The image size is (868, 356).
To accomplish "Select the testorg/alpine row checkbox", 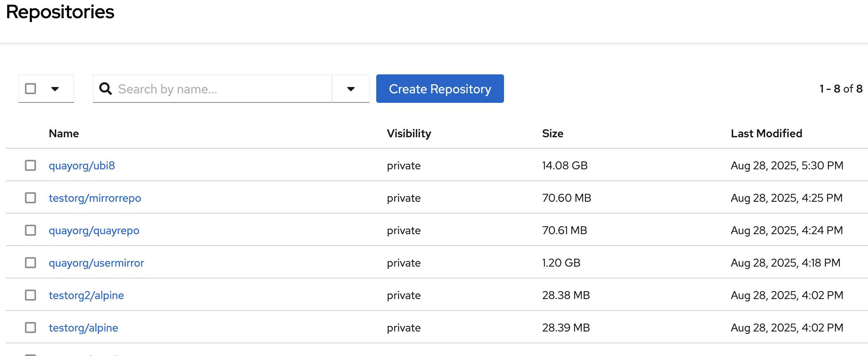I will point(30,328).
